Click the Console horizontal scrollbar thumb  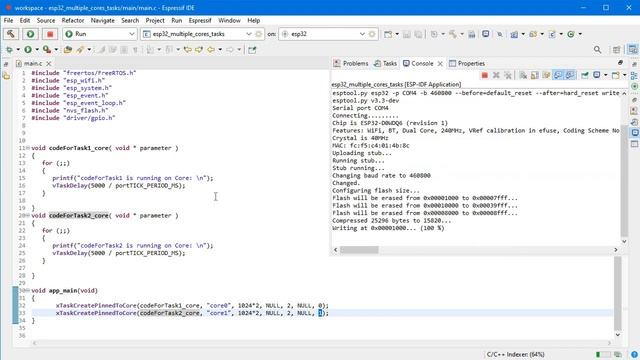click(x=359, y=249)
